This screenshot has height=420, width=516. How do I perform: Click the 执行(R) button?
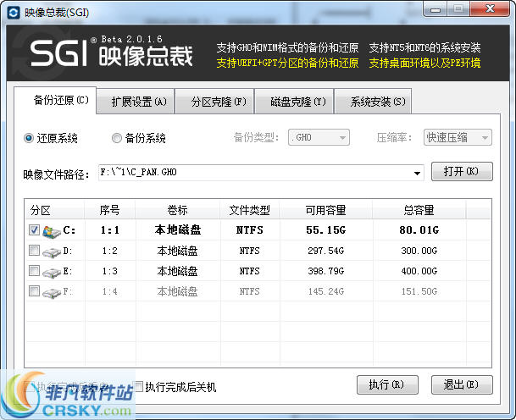387,384
